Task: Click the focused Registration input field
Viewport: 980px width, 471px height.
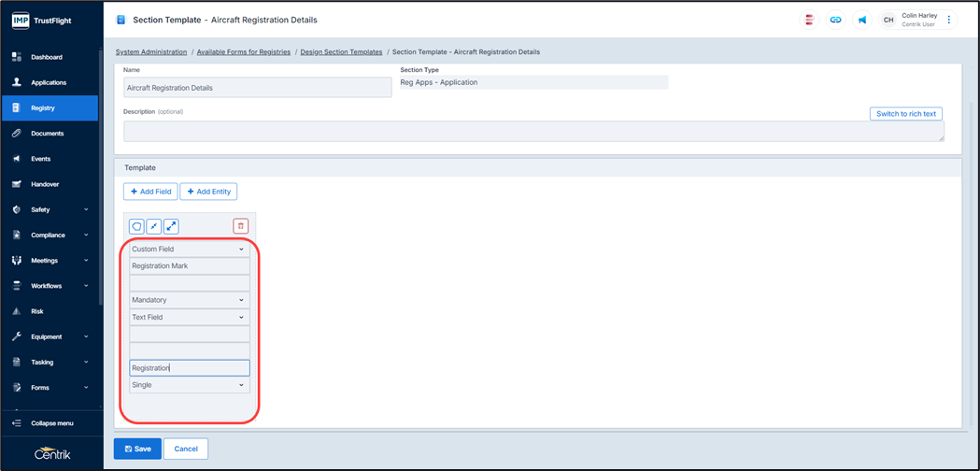Action: (190, 368)
